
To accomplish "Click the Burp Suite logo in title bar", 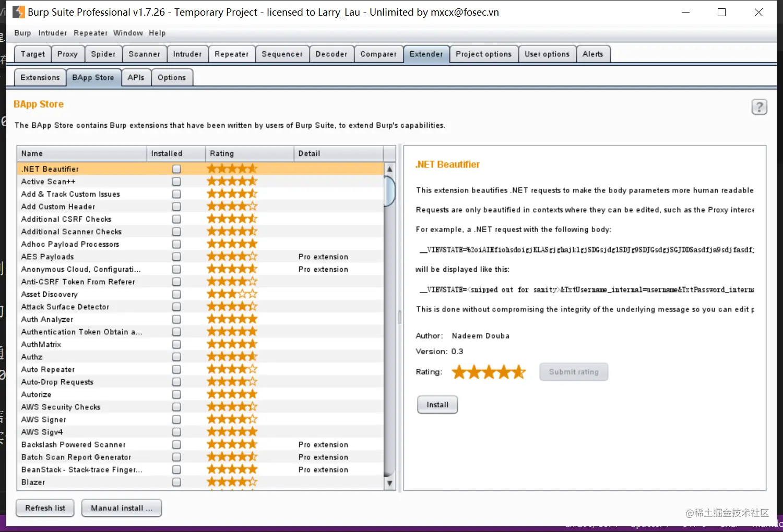I will 19,12.
